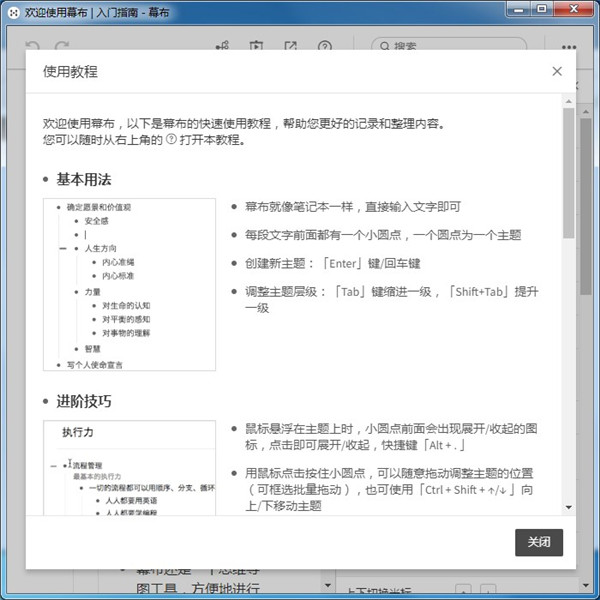Click the 基本用法 heading
This screenshot has width=600, height=600.
click(84, 179)
